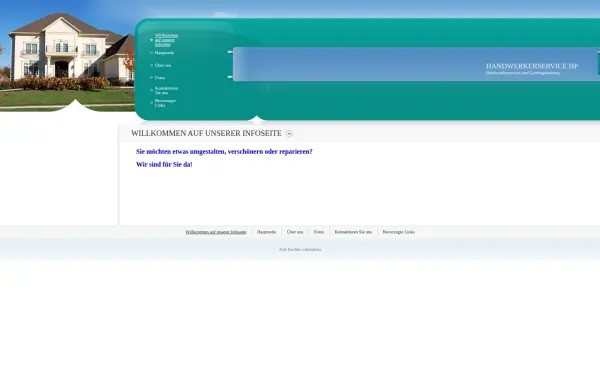The image size is (600, 375).
Task: Click footer link 'Über uns'
Action: (x=295, y=232)
